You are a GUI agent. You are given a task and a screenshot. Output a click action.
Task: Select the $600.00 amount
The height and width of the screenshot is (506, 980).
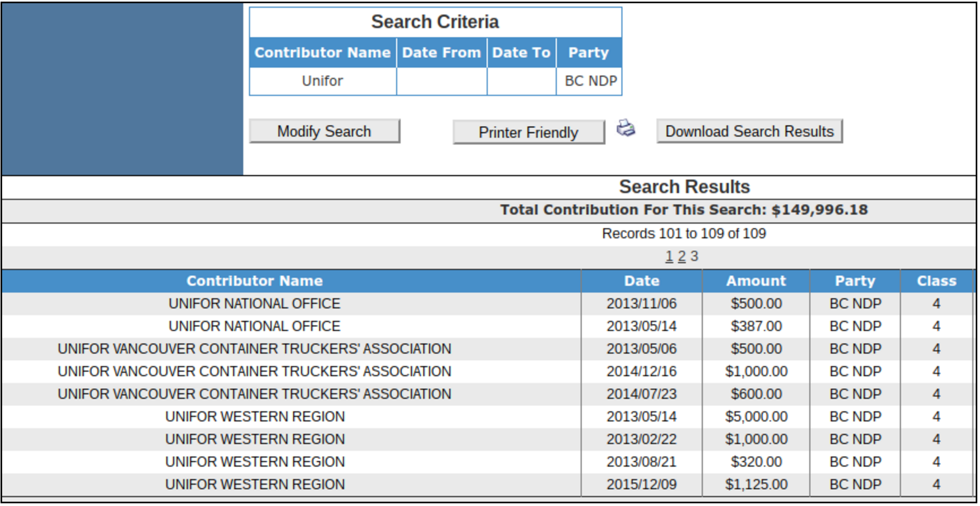756,394
